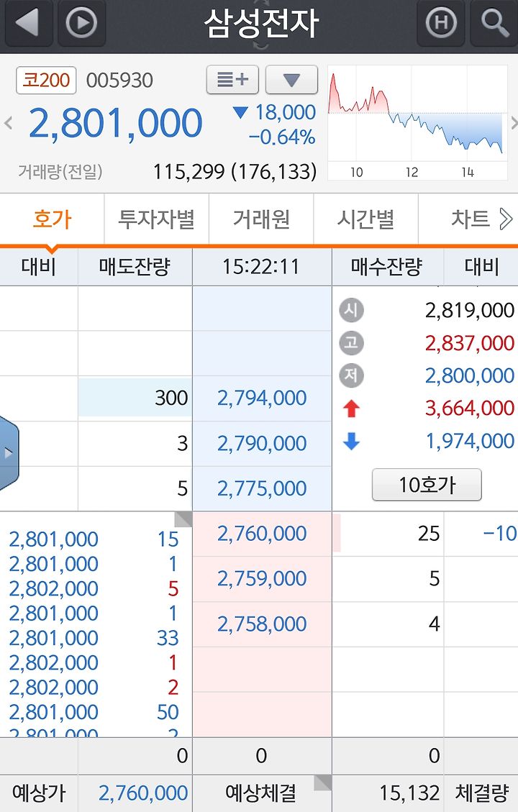The width and height of the screenshot is (518, 812).
Task: Select ask price 2,790,000
Action: (x=262, y=443)
